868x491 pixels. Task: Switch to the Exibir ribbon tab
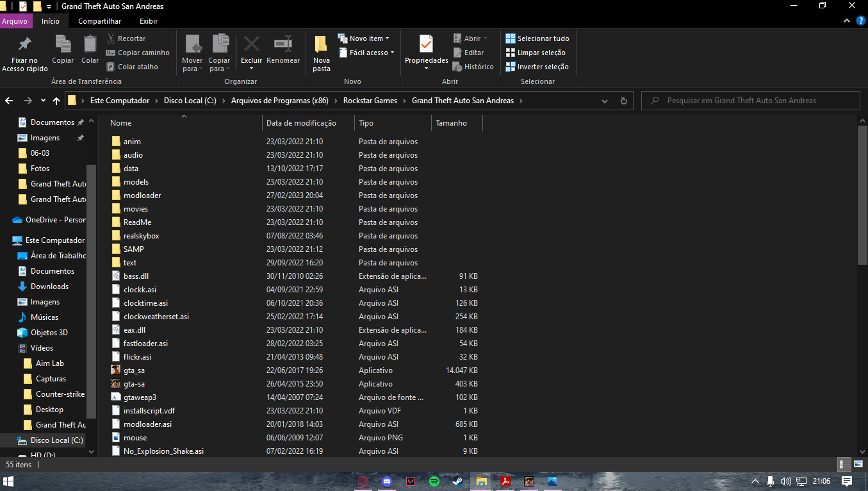pyautogui.click(x=149, y=21)
